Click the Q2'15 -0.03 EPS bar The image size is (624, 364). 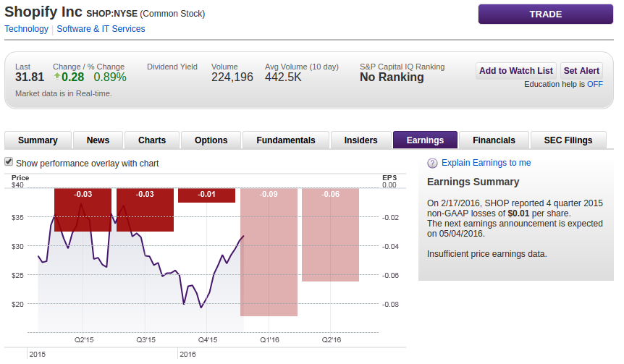click(83, 210)
